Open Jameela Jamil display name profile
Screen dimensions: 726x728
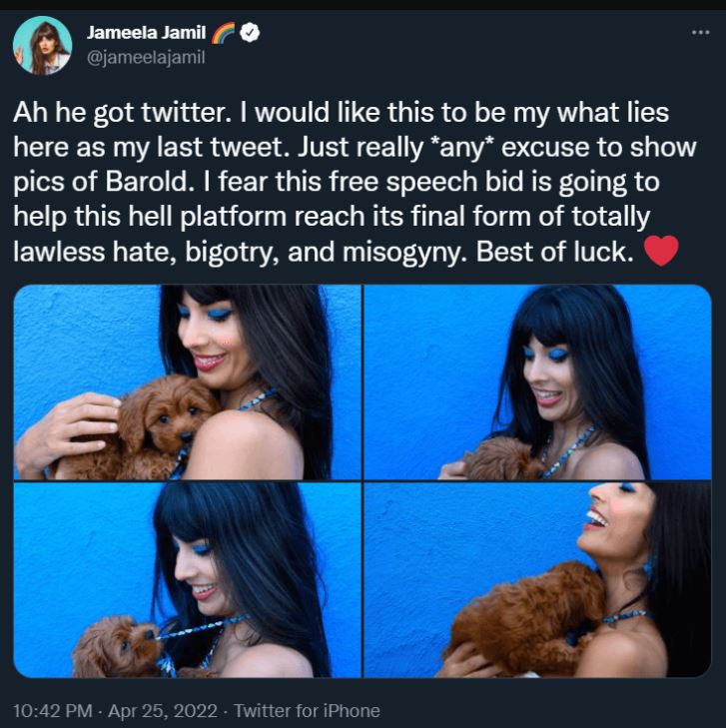click(146, 33)
